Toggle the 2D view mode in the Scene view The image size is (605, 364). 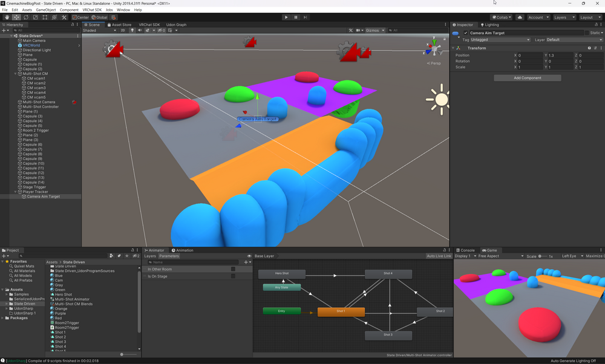[122, 30]
